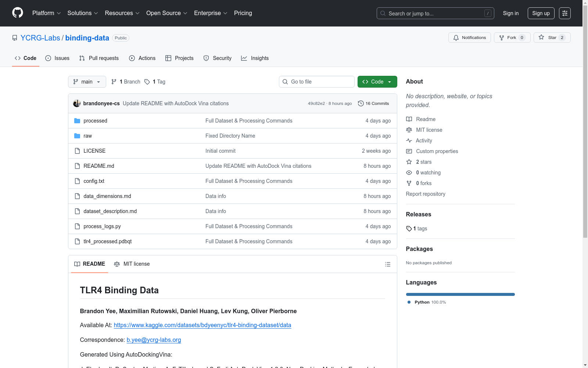
Task: Click the commit history clock icon
Action: [361, 103]
